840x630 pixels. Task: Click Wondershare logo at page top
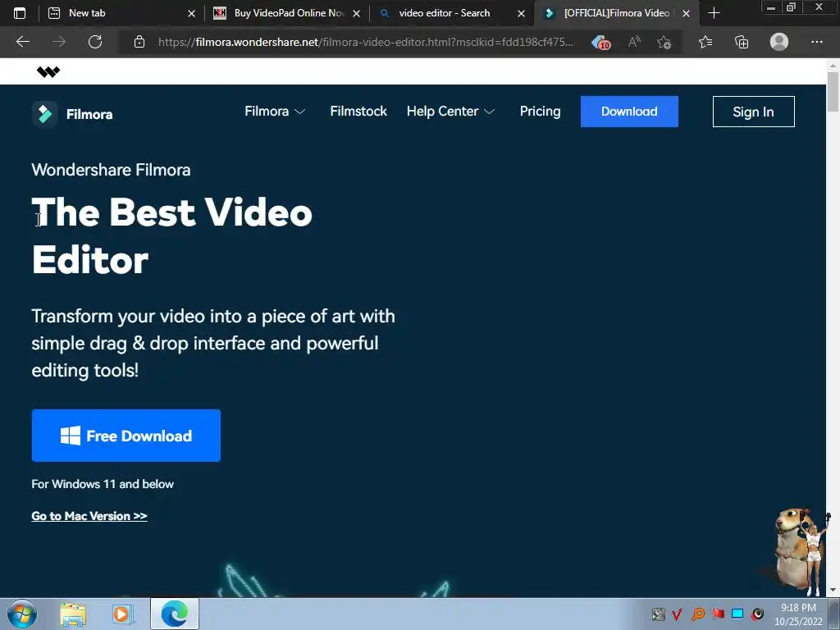point(48,72)
